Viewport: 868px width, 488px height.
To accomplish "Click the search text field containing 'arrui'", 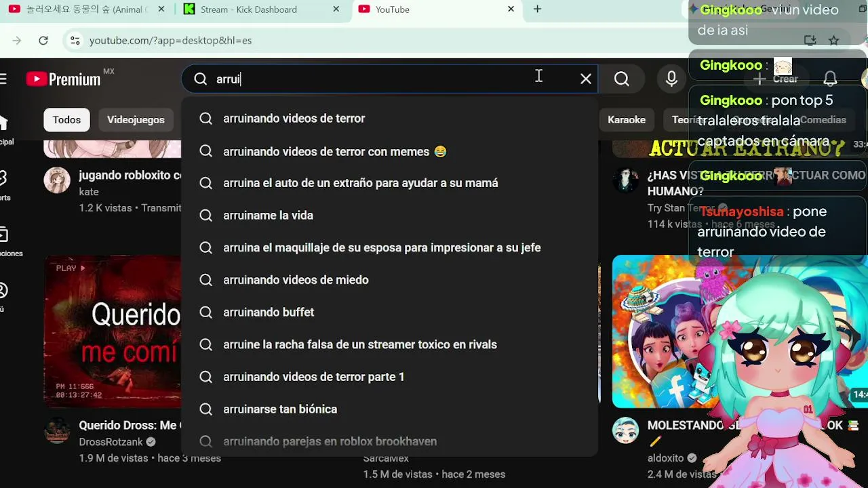I will [390, 79].
